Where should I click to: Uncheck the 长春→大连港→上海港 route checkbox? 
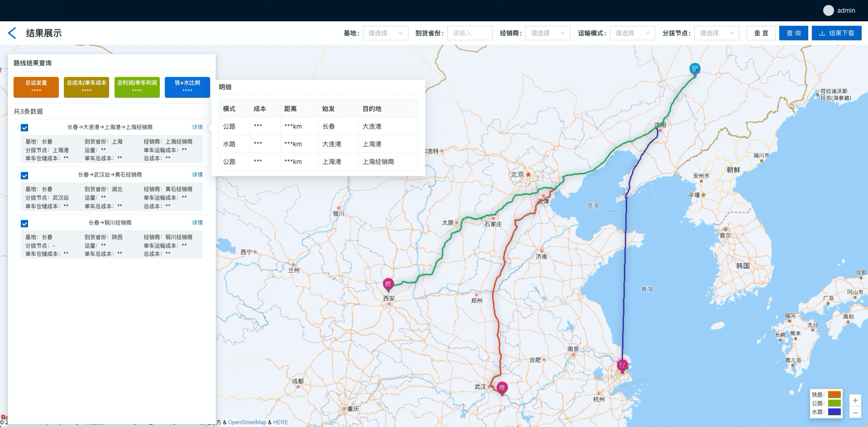24,127
